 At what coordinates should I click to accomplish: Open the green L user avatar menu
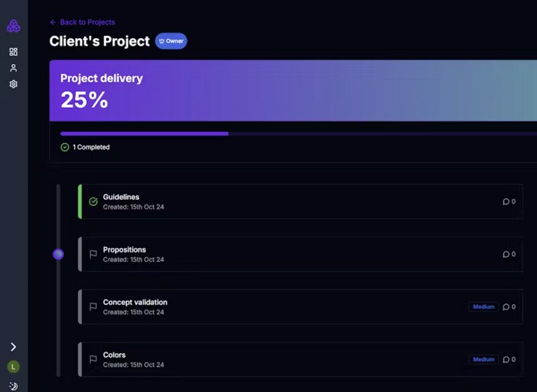point(13,366)
